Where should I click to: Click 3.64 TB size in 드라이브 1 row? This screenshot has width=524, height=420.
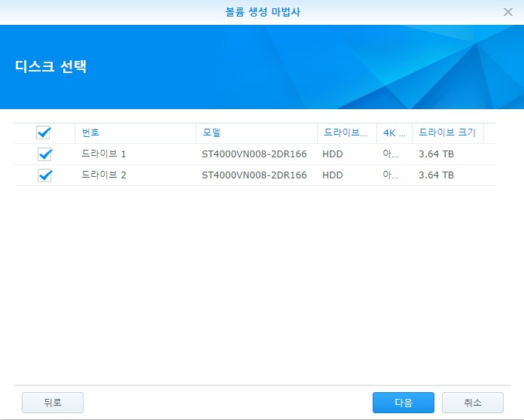436,154
